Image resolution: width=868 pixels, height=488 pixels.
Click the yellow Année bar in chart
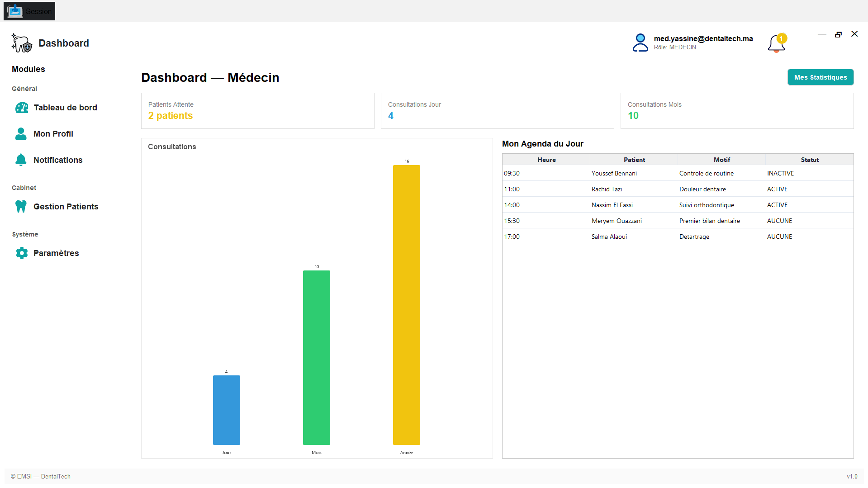pyautogui.click(x=407, y=305)
